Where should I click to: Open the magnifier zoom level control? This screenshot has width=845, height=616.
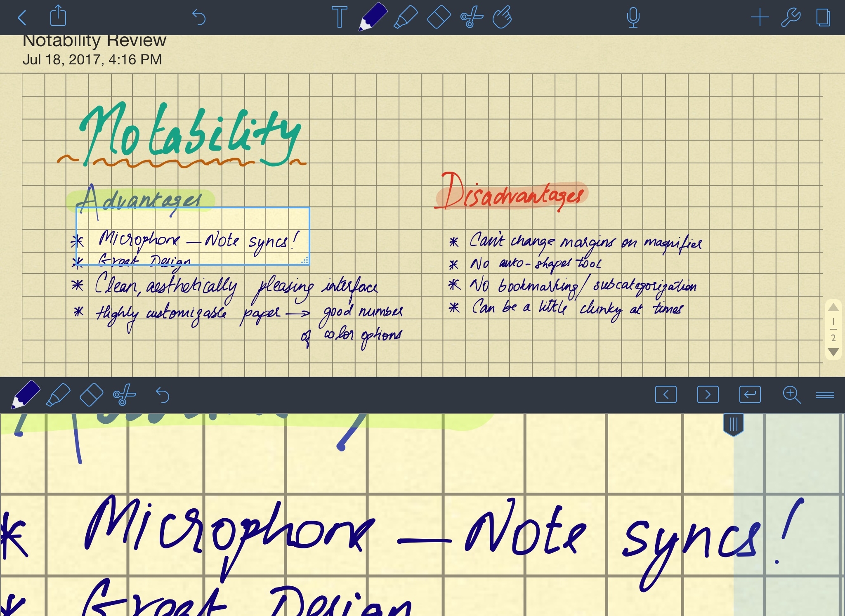[x=792, y=395]
